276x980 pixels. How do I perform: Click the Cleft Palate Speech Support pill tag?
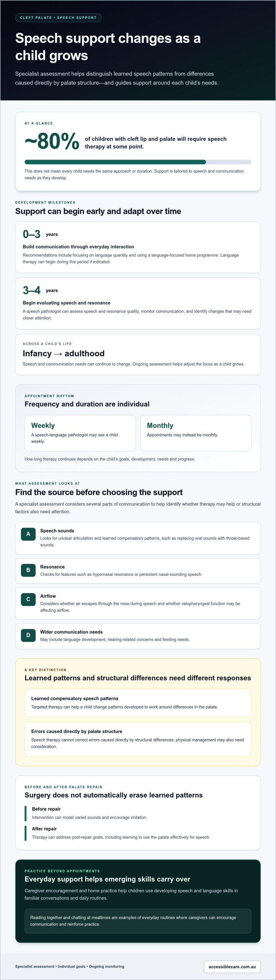(58, 18)
